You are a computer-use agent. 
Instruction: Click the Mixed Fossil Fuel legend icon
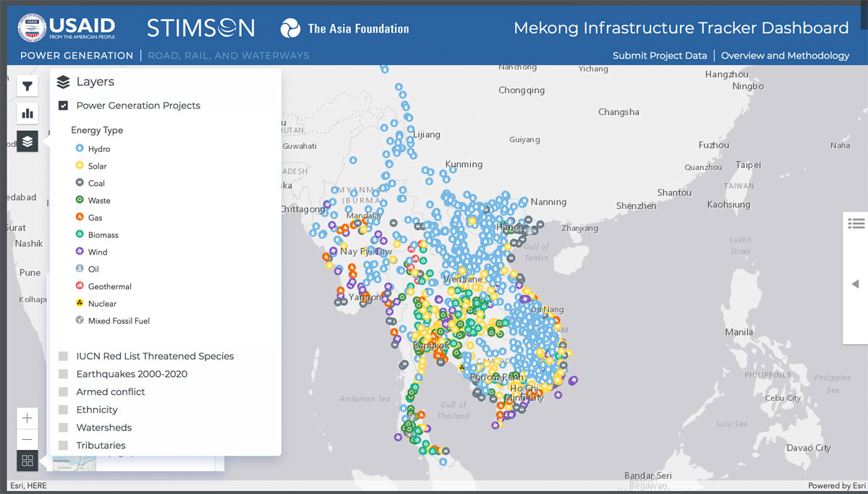tap(80, 320)
